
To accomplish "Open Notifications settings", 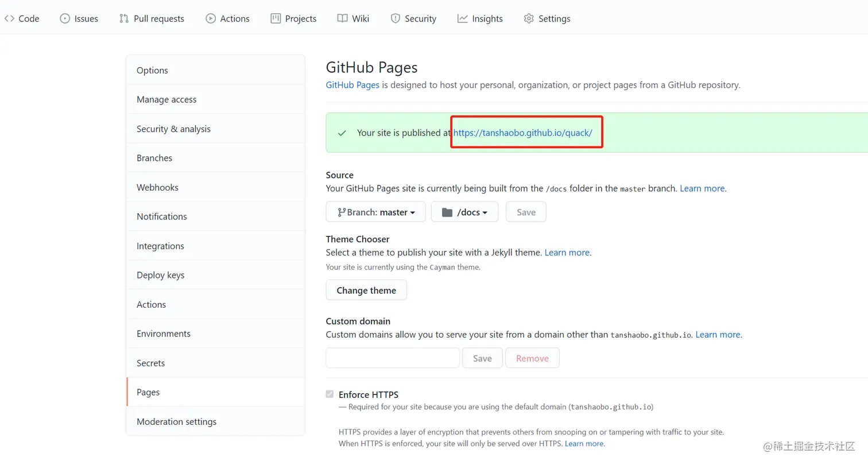I will (x=215, y=216).
